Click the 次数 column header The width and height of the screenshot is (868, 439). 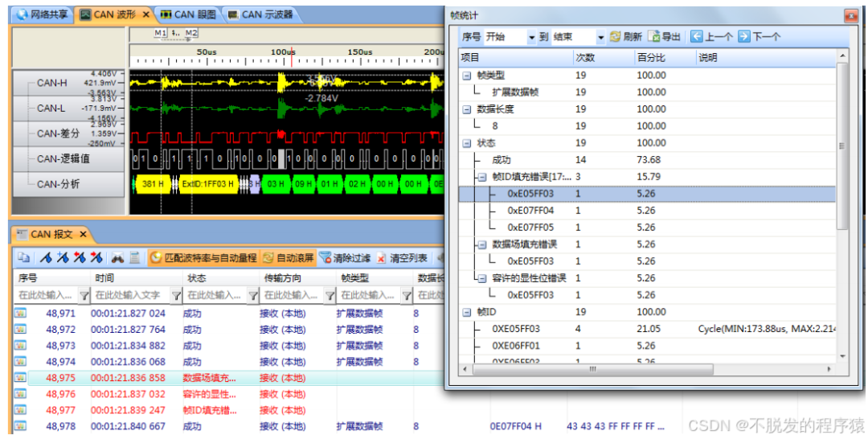point(604,58)
